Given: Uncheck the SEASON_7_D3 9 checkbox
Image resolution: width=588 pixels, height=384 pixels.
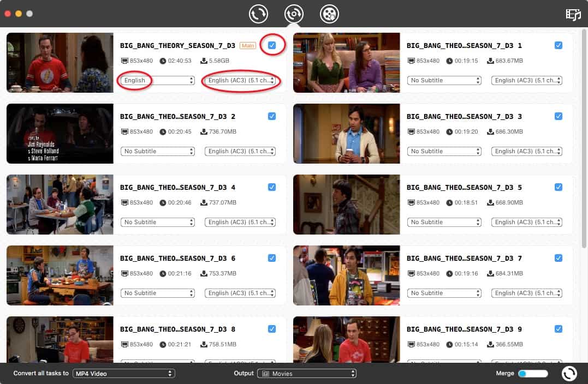Looking at the screenshot, I should pyautogui.click(x=559, y=329).
